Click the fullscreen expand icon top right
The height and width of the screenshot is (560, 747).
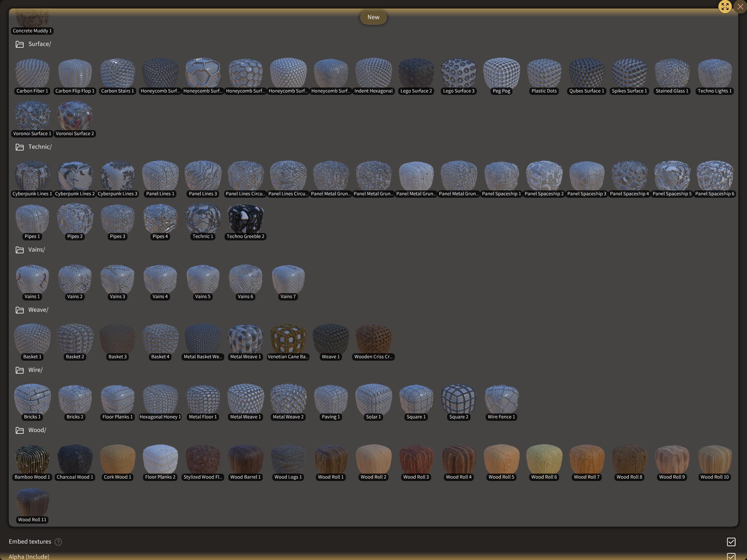[725, 6]
